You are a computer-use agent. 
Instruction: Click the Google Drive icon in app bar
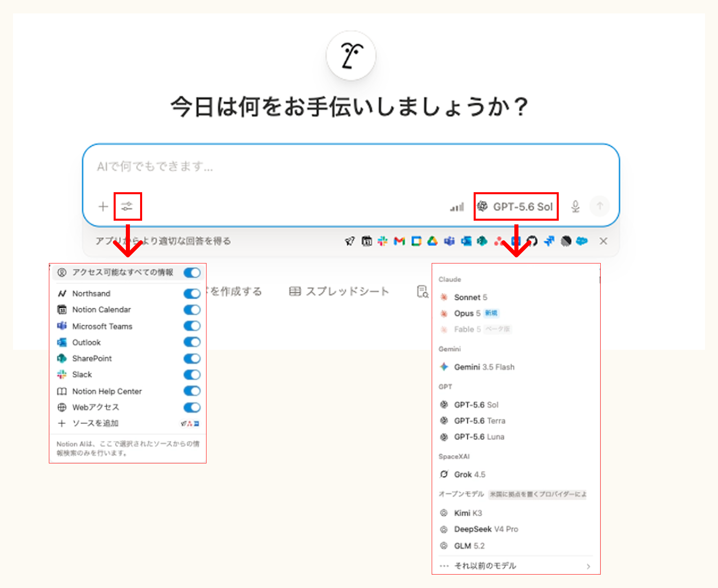tap(433, 241)
